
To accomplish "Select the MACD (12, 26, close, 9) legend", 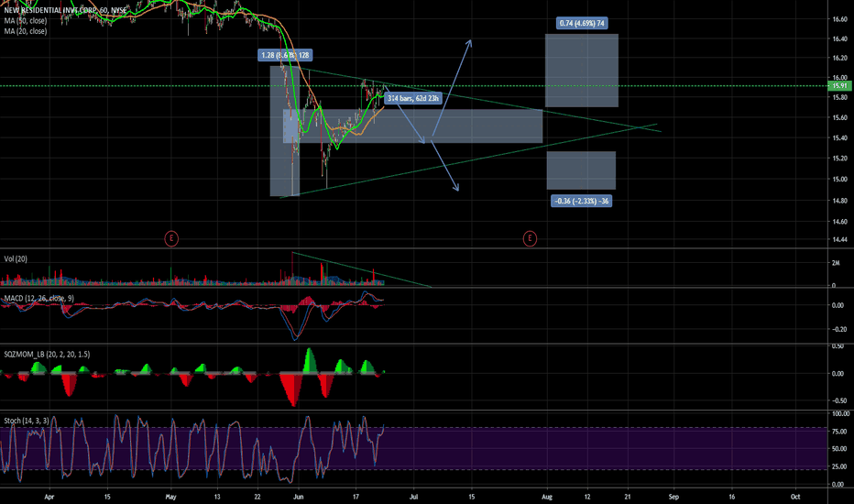I will click(x=38, y=298).
